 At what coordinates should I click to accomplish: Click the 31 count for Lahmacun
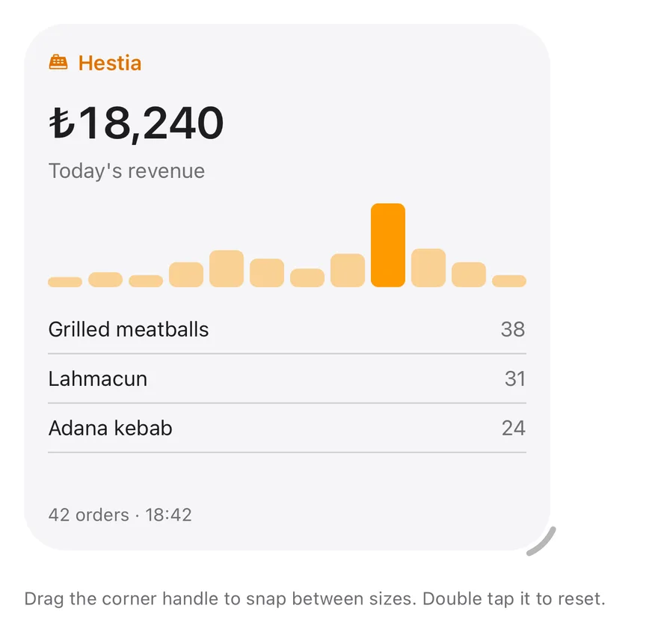click(515, 379)
